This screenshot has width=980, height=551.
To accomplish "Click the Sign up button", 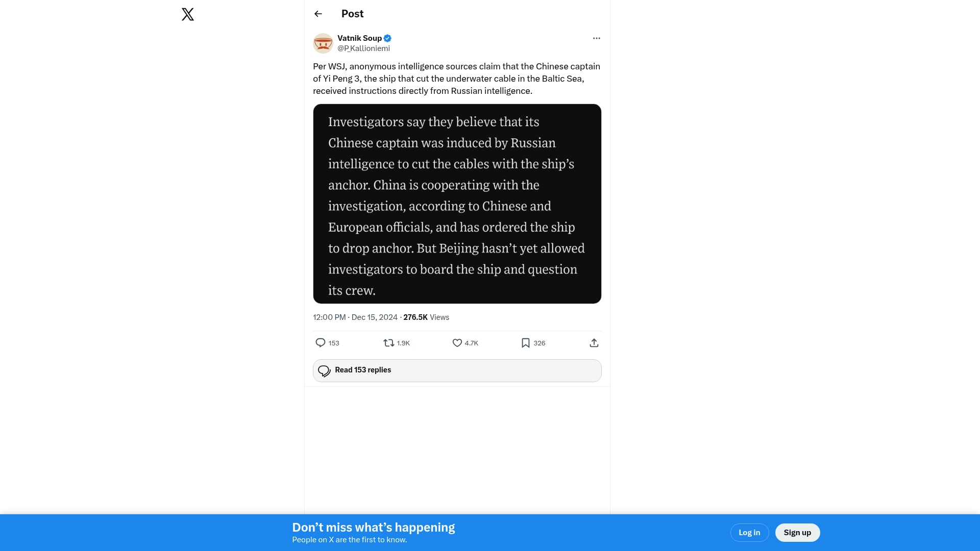I will tap(797, 533).
